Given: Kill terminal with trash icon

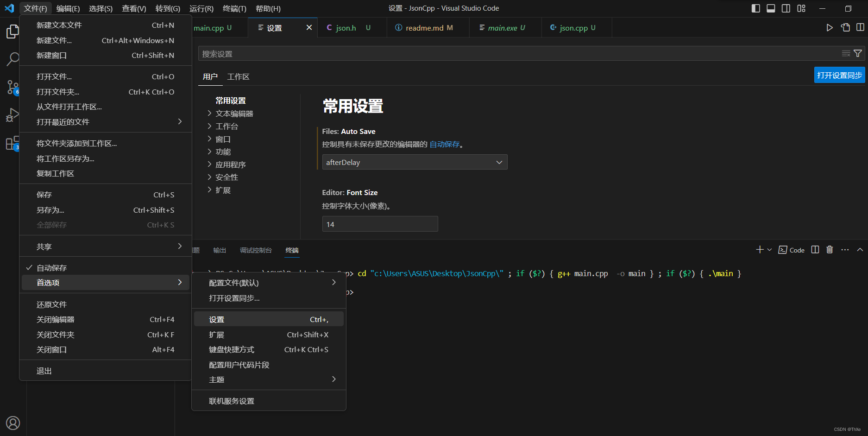Looking at the screenshot, I should coord(830,250).
